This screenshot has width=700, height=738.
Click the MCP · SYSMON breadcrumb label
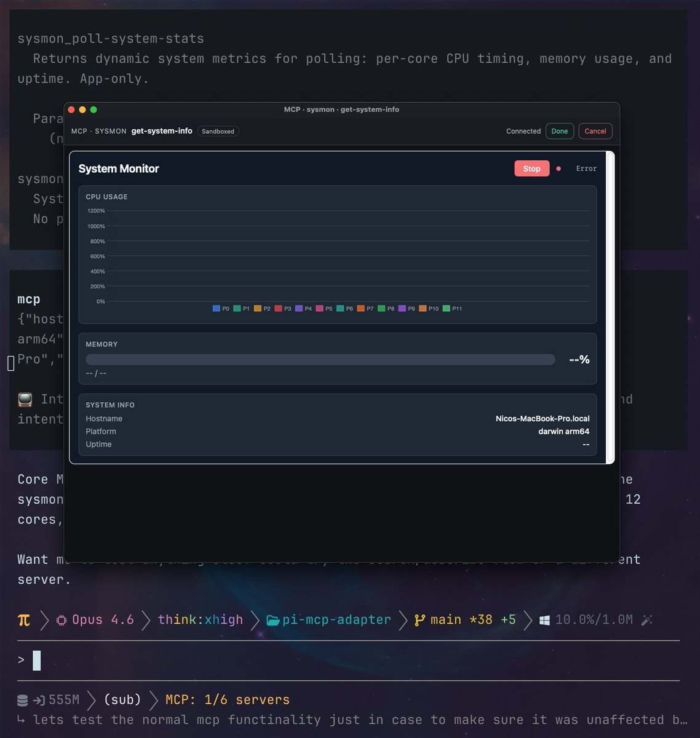tap(98, 131)
